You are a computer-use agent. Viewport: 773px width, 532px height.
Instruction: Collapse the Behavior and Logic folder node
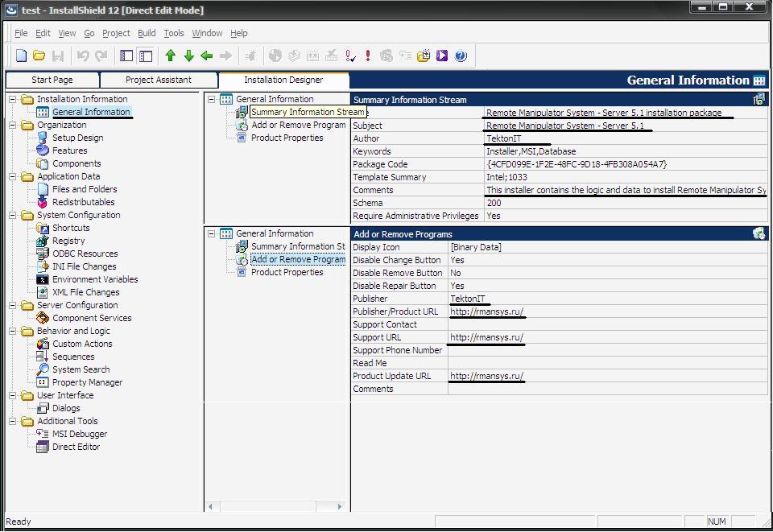(13, 331)
